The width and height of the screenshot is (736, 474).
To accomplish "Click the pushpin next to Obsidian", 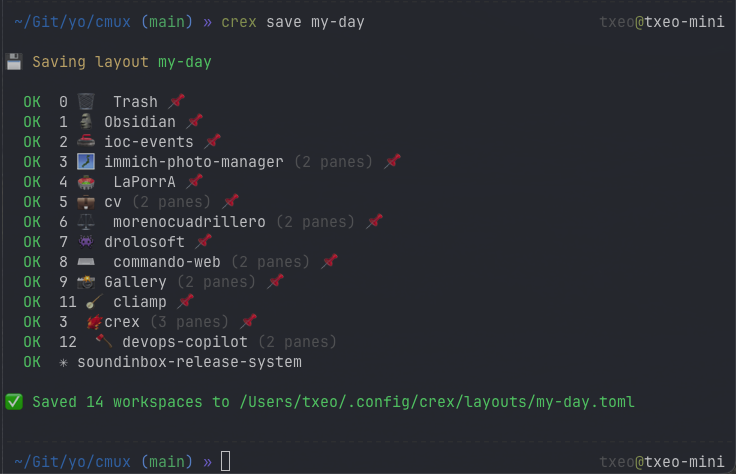I will coord(195,121).
